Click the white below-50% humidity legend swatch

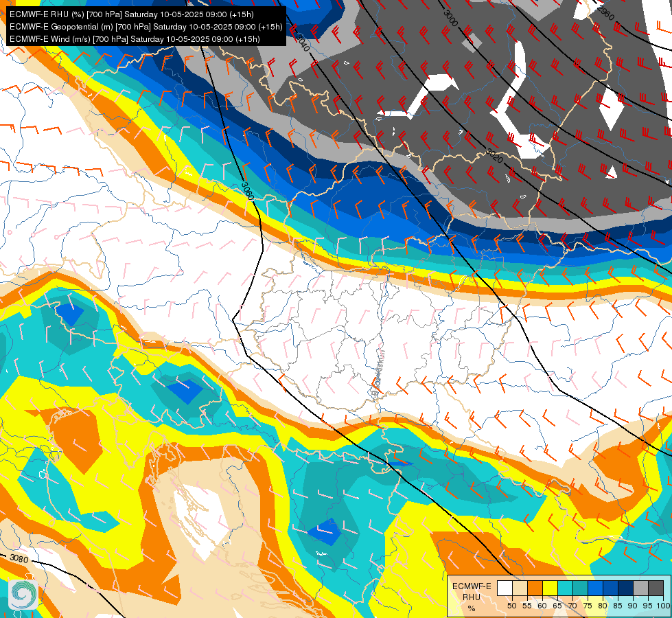(x=505, y=588)
